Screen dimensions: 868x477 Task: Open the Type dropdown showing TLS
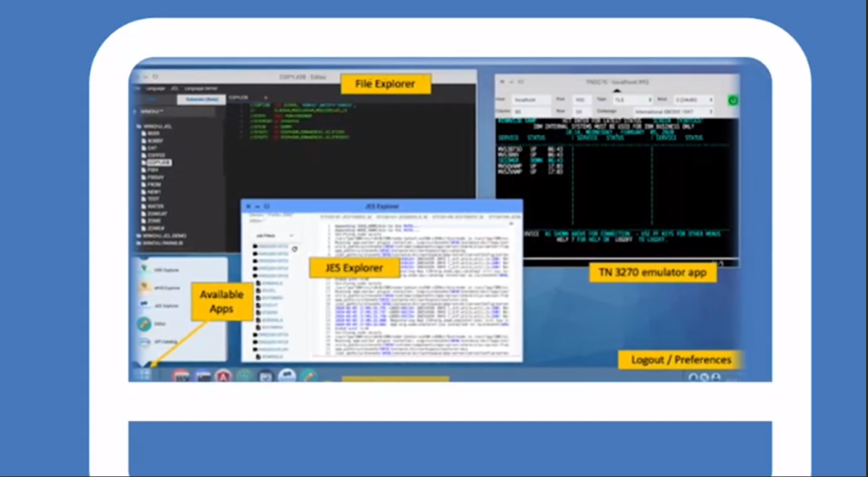[x=633, y=99]
